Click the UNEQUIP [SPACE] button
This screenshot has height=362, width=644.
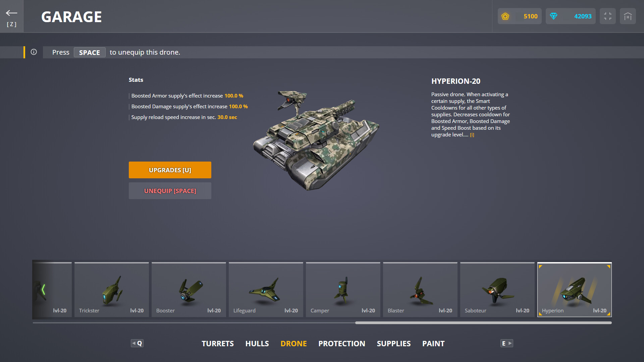click(x=170, y=191)
